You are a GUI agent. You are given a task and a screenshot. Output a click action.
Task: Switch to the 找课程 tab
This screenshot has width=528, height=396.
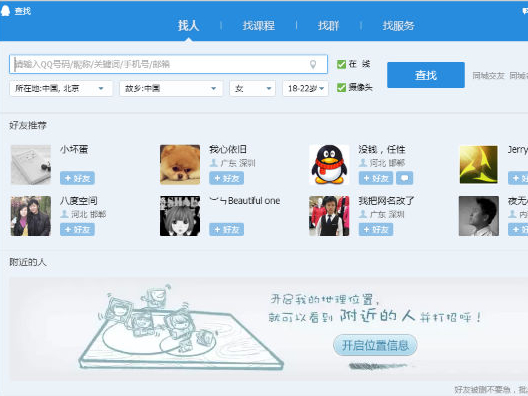tap(259, 26)
